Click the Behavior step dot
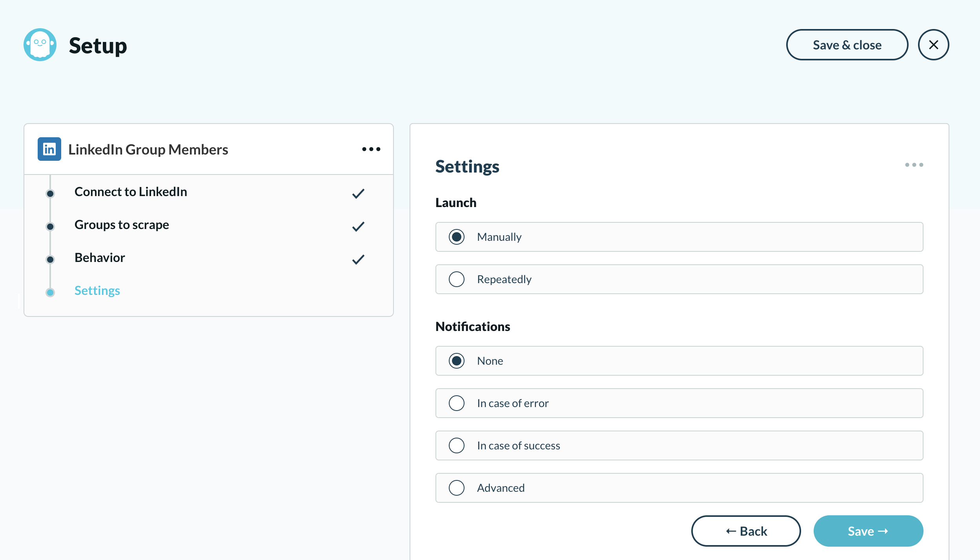Image resolution: width=980 pixels, height=560 pixels. click(x=50, y=259)
